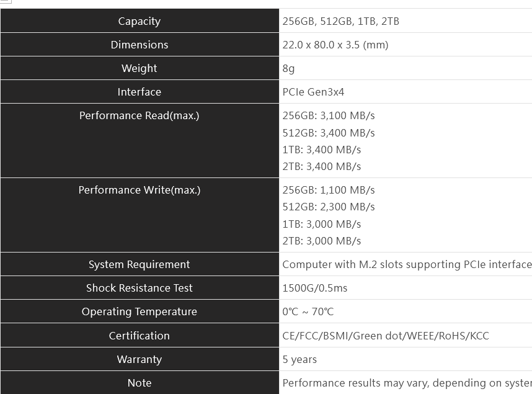The height and width of the screenshot is (394, 532).
Task: Click the 512GB: 2,300 MB/s write speed
Action: (x=329, y=207)
